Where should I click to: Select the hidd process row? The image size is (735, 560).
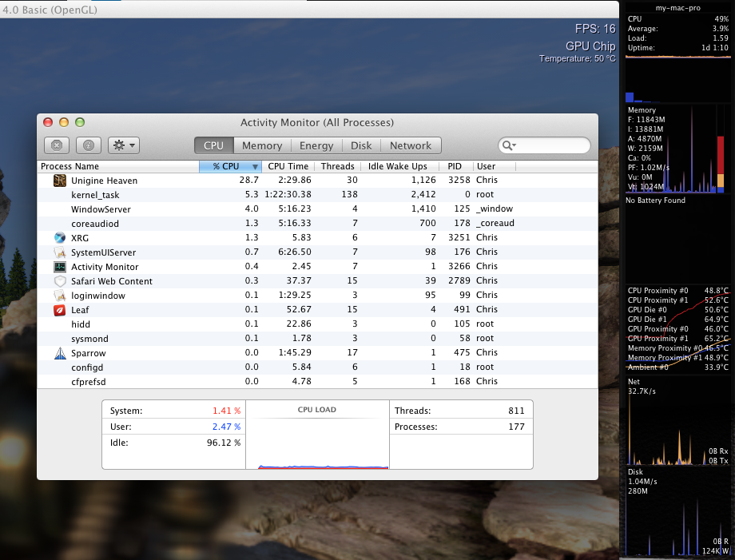[317, 324]
